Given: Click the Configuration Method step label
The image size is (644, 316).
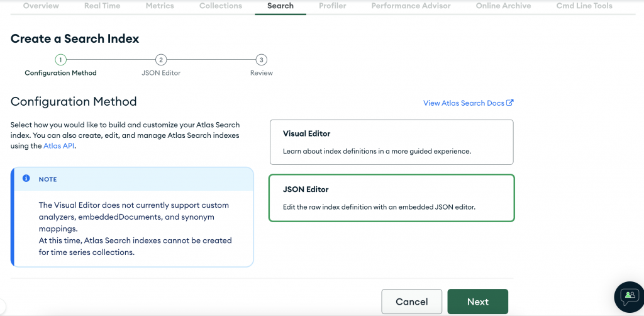Looking at the screenshot, I should 60,73.
